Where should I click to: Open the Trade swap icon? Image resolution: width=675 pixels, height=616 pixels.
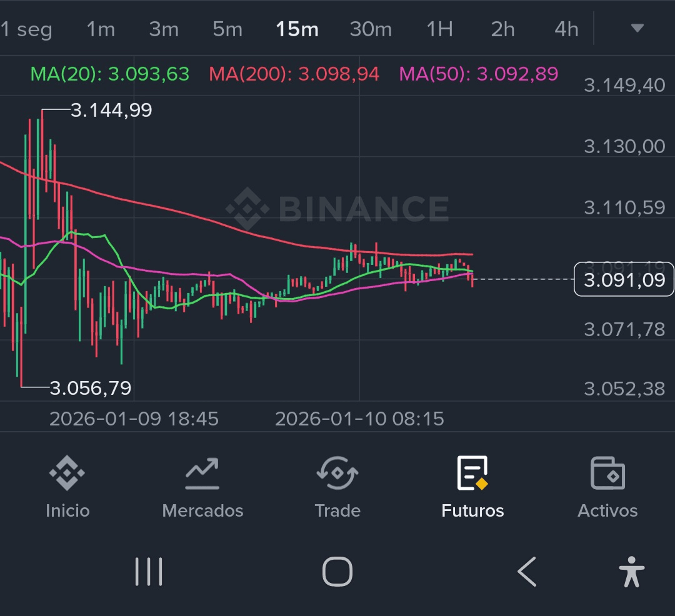click(337, 474)
